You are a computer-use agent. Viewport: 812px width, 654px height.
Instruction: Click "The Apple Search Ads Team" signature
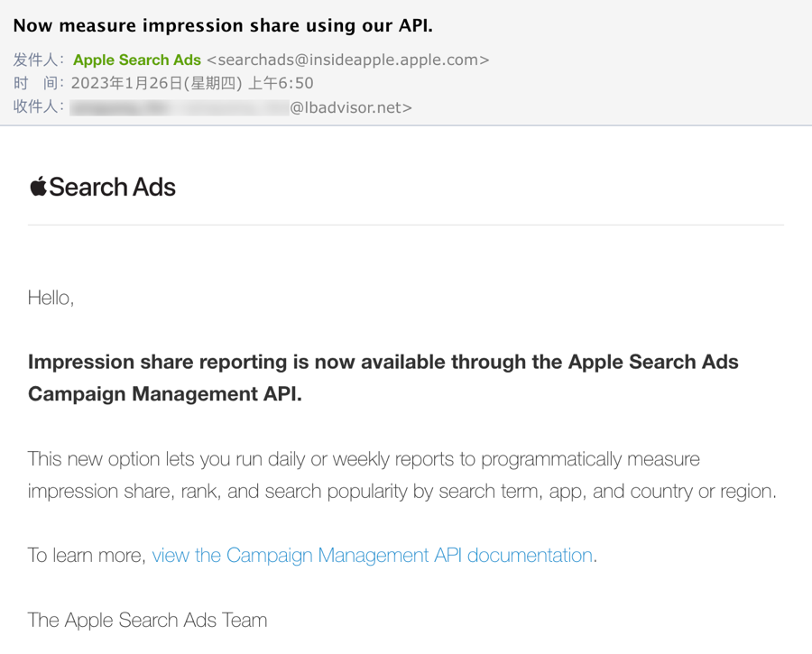pos(147,621)
